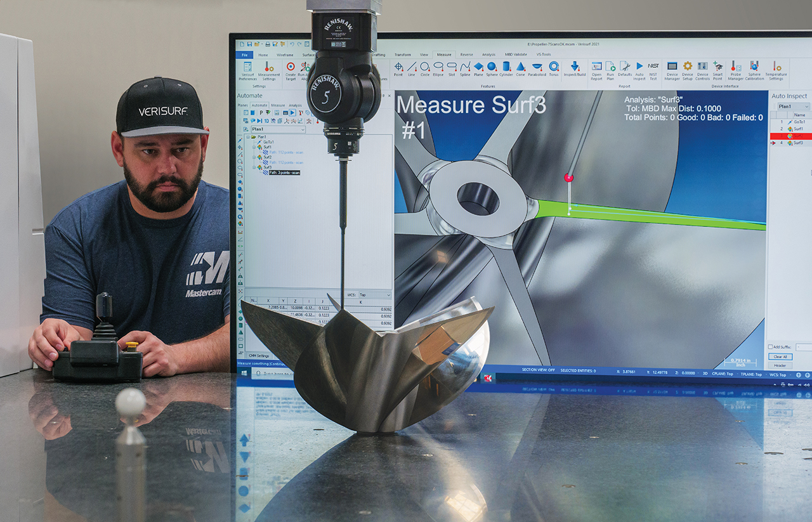Select the Spline feature measure tool

(x=465, y=69)
